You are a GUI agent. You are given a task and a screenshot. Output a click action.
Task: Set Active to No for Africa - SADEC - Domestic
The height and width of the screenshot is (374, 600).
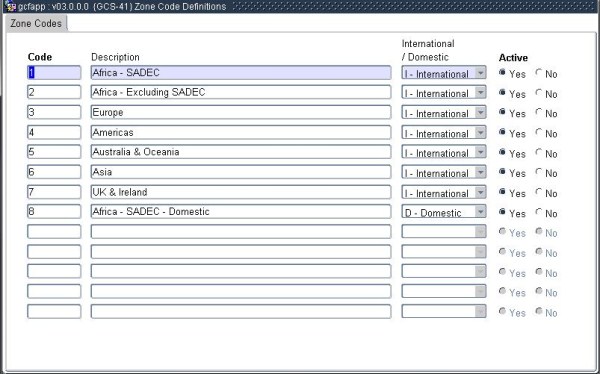(x=539, y=212)
